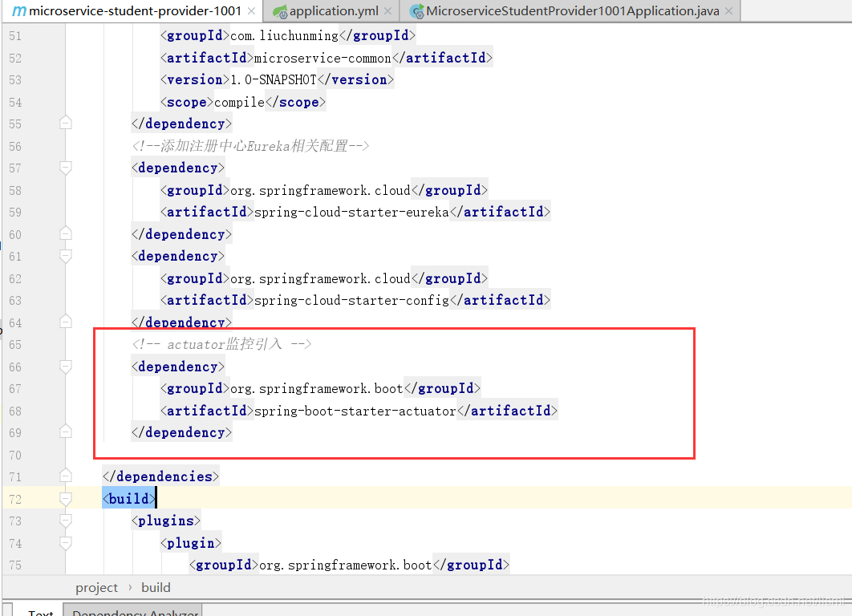Click 'compile' scope value

point(240,102)
